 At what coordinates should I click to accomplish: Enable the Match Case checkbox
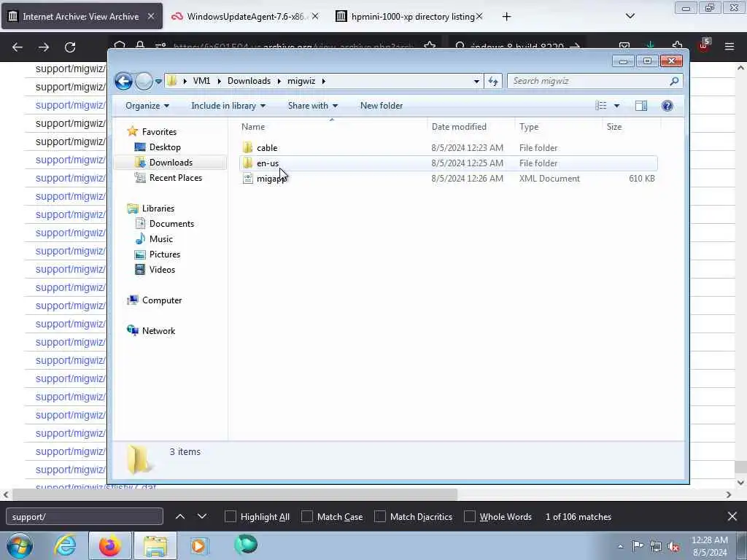coord(307,517)
